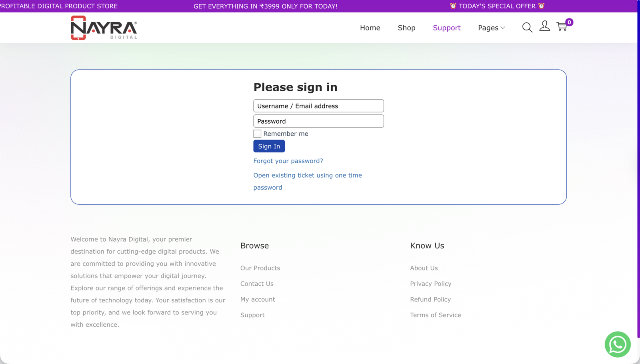The height and width of the screenshot is (364, 640).
Task: Open Our Products footer link
Action: pos(260,268)
